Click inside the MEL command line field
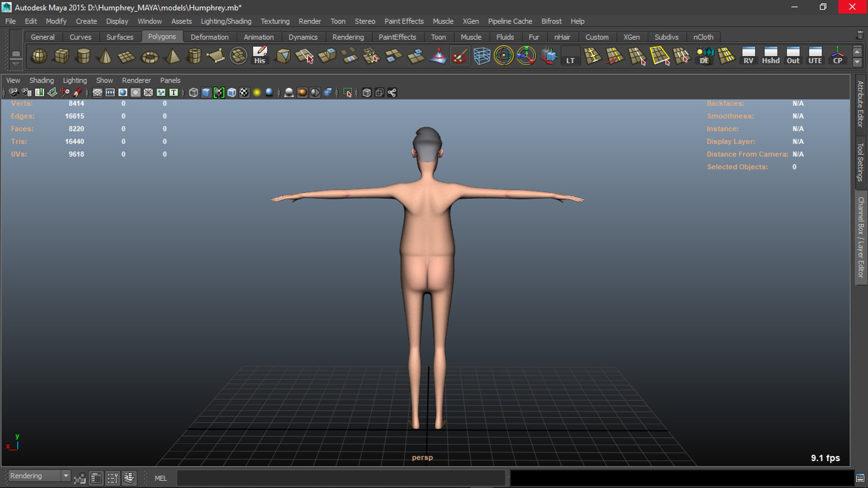868x488 pixels. coord(341,478)
